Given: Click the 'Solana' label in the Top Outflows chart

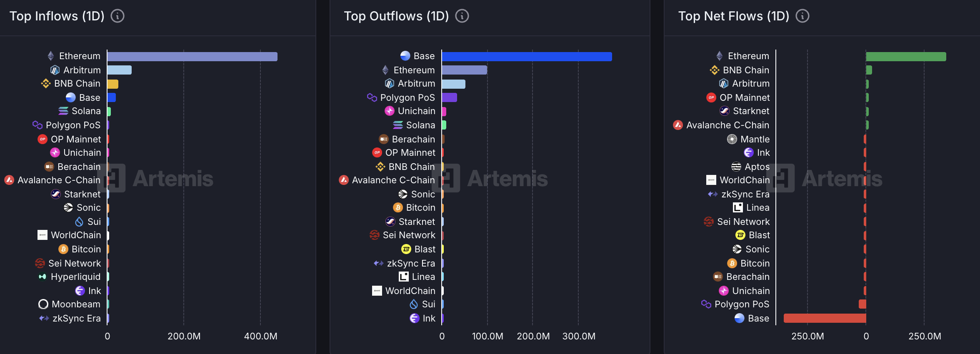Looking at the screenshot, I should coord(421,125).
